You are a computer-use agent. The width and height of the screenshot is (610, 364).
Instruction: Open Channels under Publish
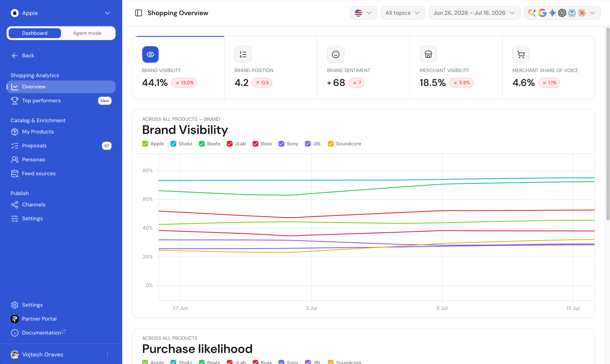coord(61,205)
